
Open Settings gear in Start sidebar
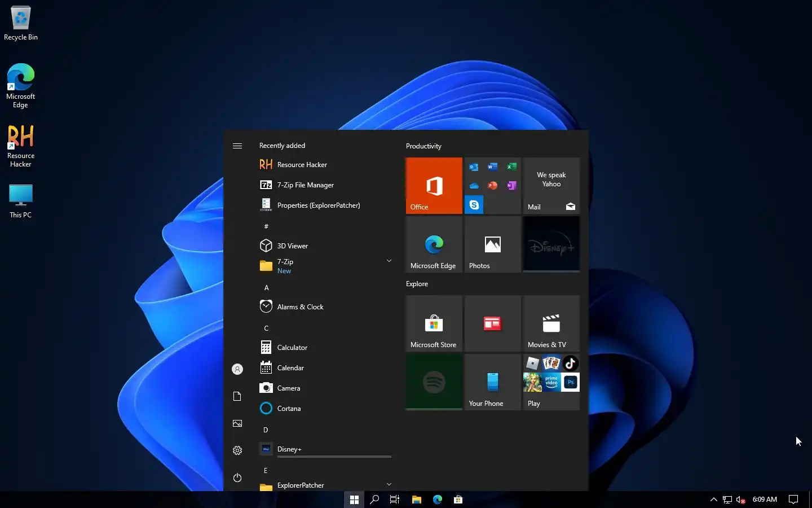[x=237, y=450]
